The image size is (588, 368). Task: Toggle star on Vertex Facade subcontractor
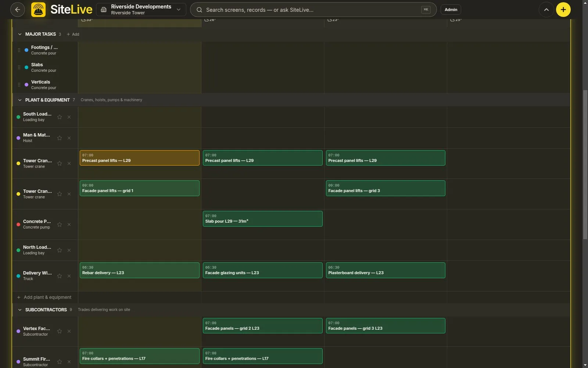click(x=60, y=331)
